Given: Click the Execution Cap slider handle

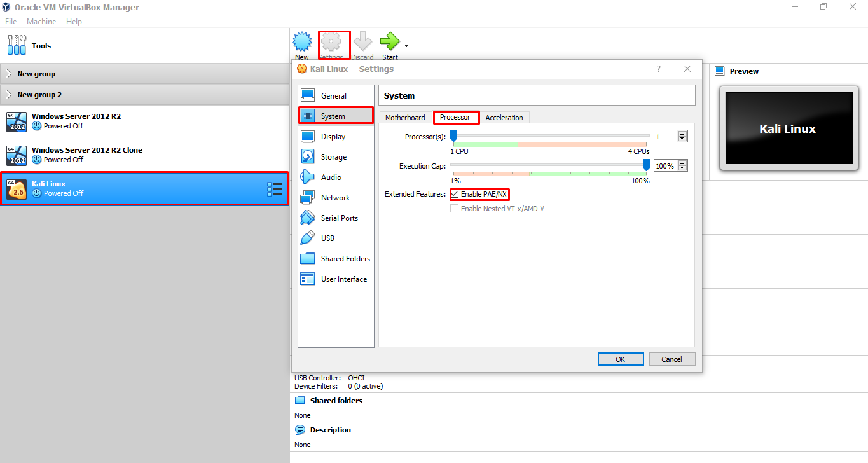Looking at the screenshot, I should pyautogui.click(x=646, y=165).
